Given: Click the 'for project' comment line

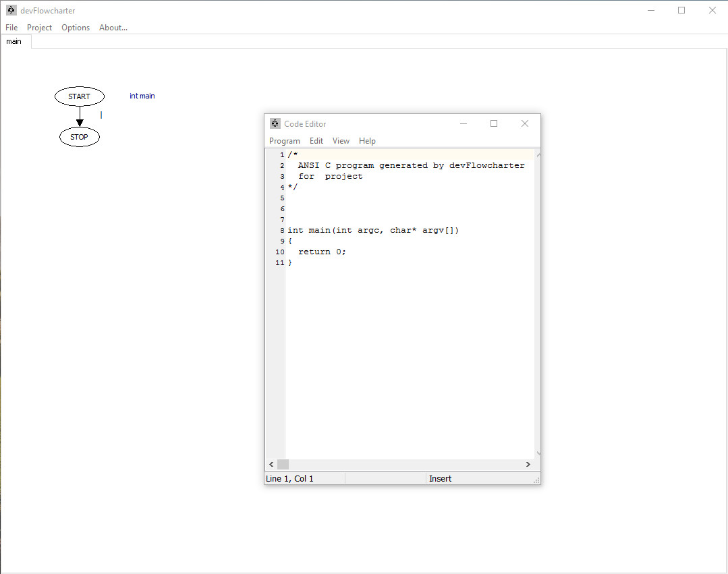Looking at the screenshot, I should (x=330, y=176).
